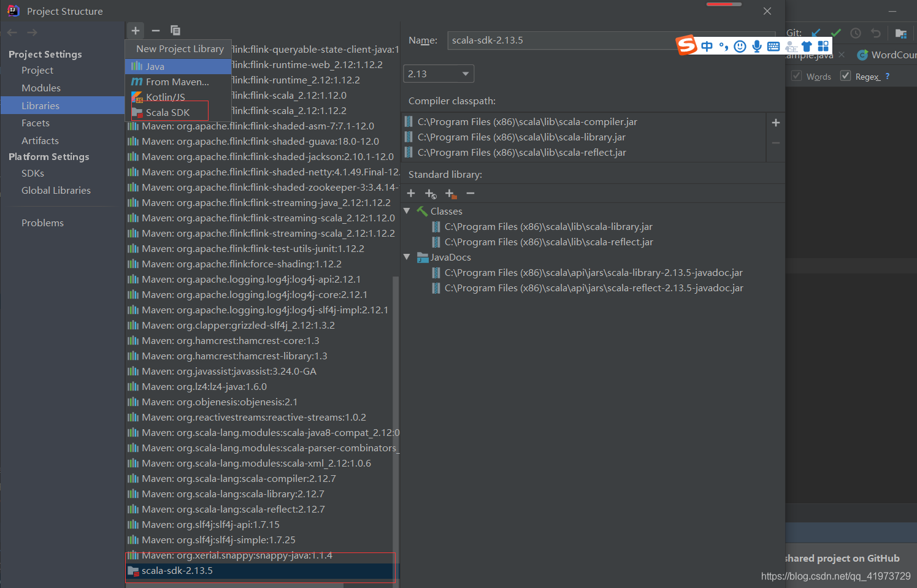Click the copy library icon in the toolbar
This screenshot has height=588, width=917.
point(175,30)
